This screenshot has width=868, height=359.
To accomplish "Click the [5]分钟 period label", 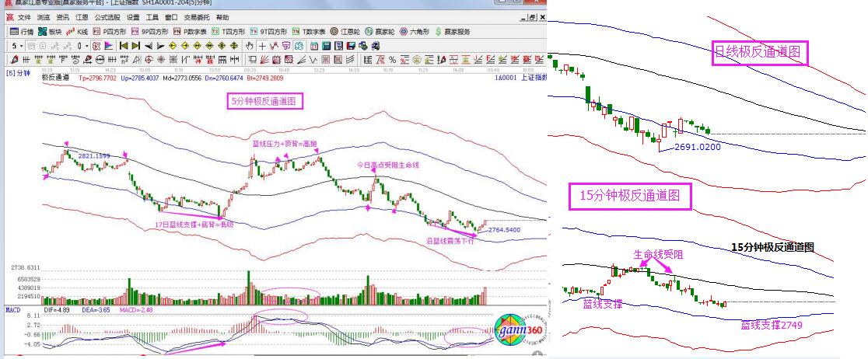I will tap(17, 73).
